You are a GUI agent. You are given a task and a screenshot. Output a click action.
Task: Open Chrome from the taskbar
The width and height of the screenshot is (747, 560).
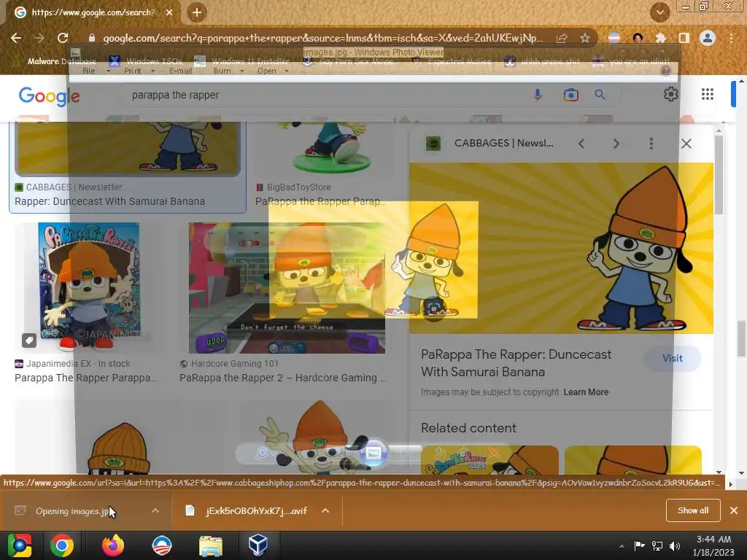pyautogui.click(x=62, y=545)
